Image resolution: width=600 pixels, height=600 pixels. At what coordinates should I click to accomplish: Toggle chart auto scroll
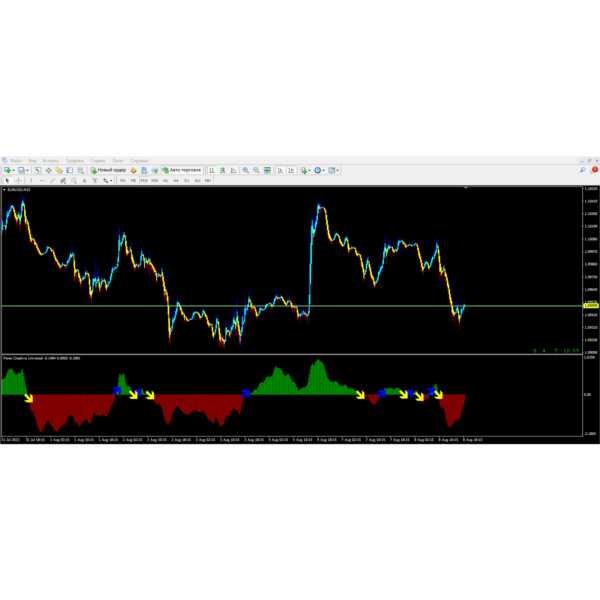coord(280,170)
